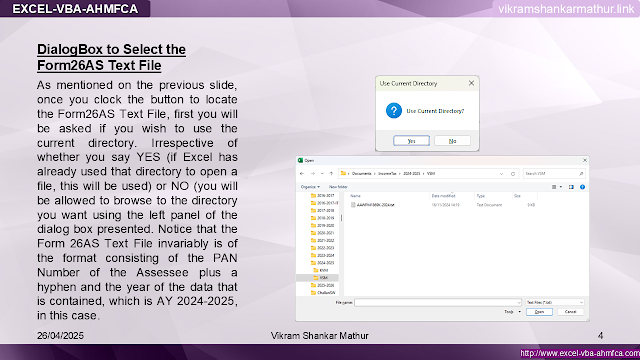This screenshot has width=640, height=360.
Task: Expand the File name combo box arrow
Action: 519,302
